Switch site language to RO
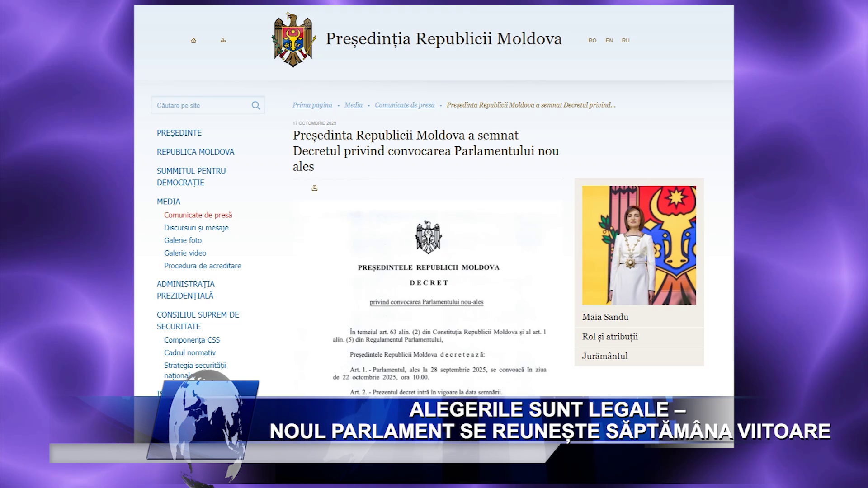This screenshot has height=488, width=868. point(592,41)
